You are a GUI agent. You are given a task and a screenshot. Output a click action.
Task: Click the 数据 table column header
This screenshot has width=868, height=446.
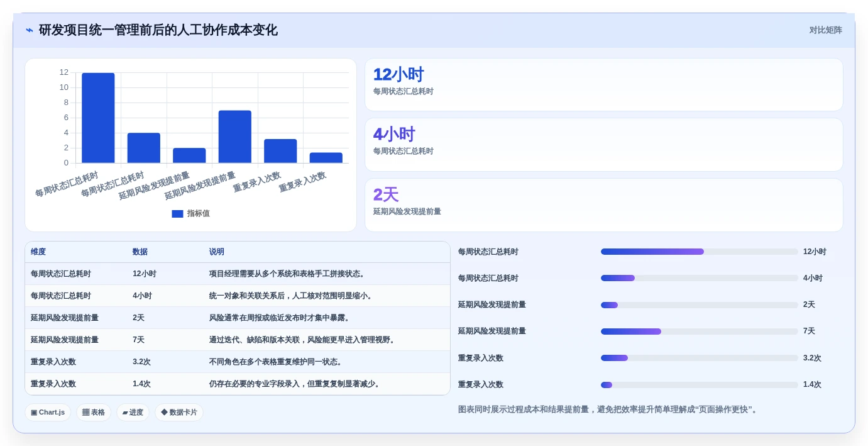tap(140, 252)
